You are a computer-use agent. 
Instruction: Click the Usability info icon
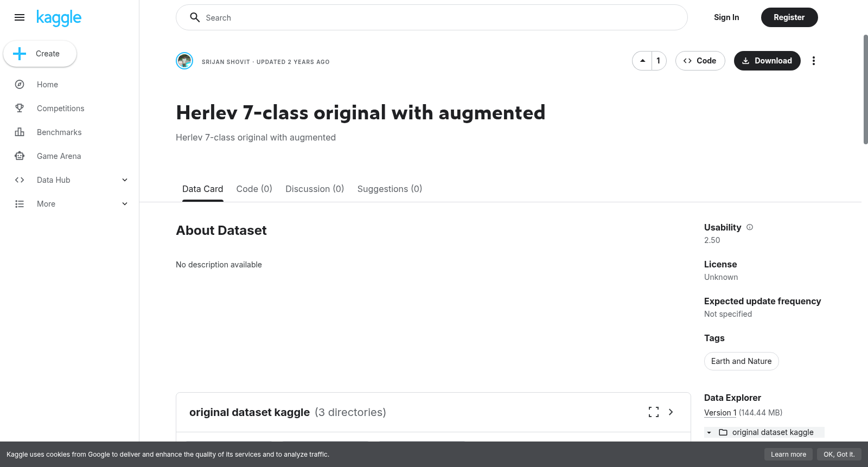coord(750,227)
